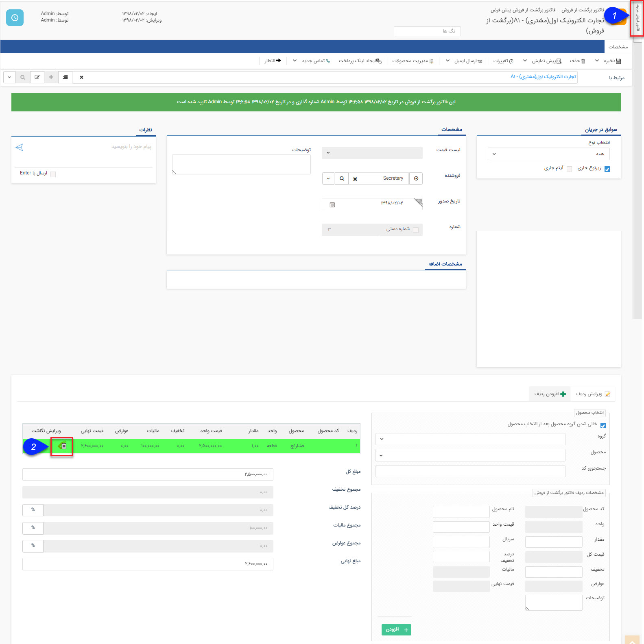The image size is (644, 644).
Task: Enable the Send with Enter checkbox
Action: (53, 174)
